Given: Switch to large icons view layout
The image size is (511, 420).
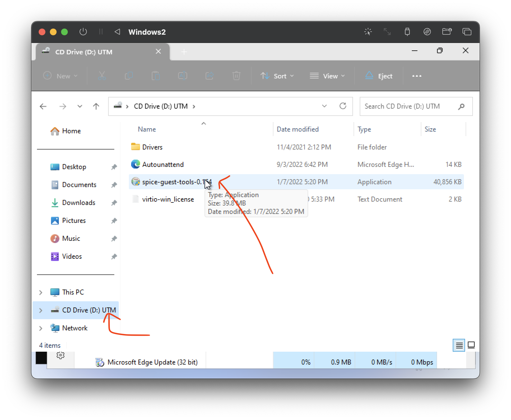Looking at the screenshot, I should (x=471, y=345).
